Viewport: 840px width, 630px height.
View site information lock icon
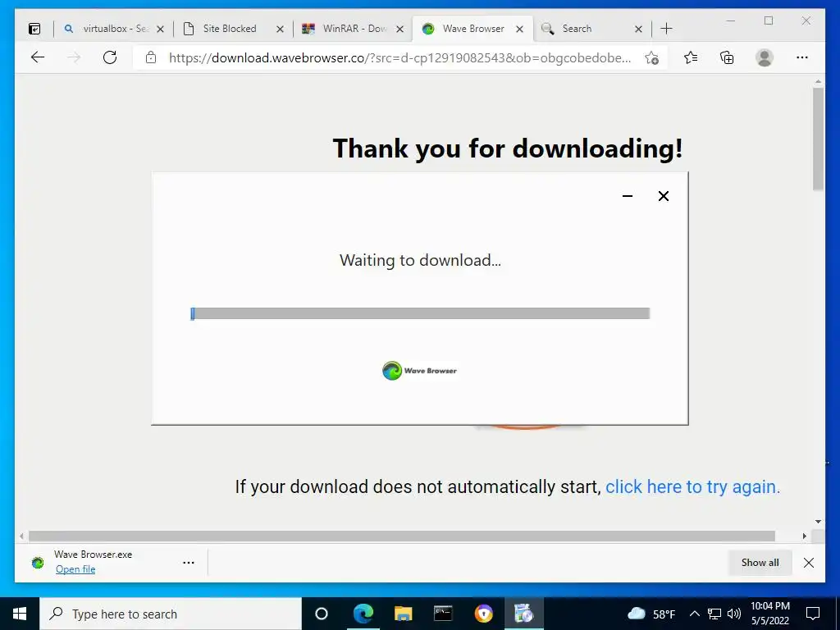tap(151, 57)
